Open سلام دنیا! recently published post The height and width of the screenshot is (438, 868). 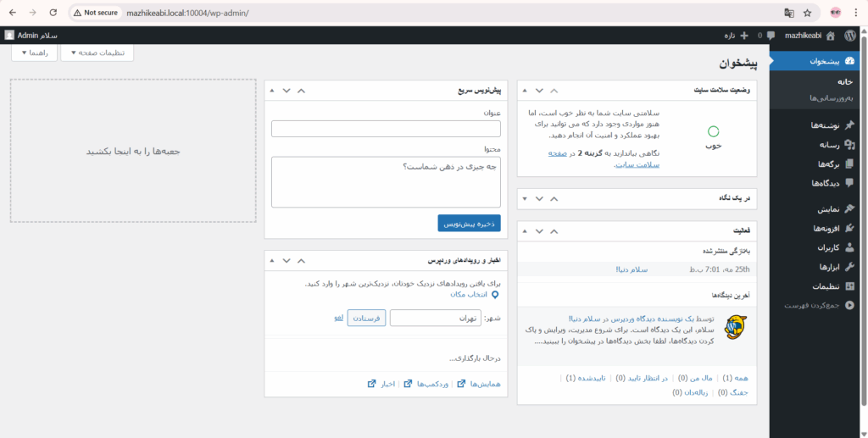632,269
